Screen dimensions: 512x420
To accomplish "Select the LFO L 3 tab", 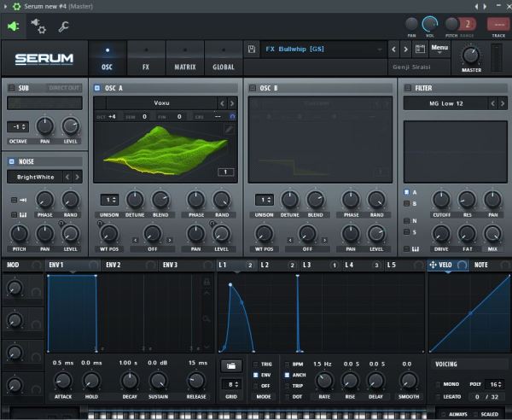I will (321, 265).
